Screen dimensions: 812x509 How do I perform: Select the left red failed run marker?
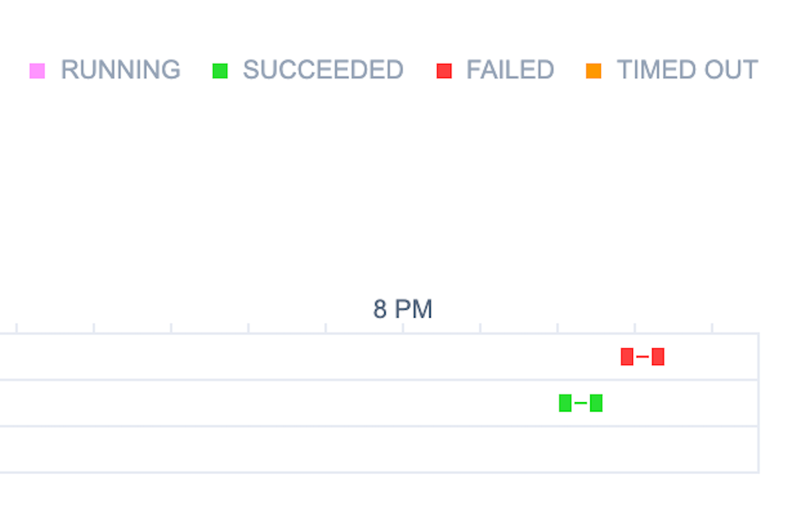point(627,356)
